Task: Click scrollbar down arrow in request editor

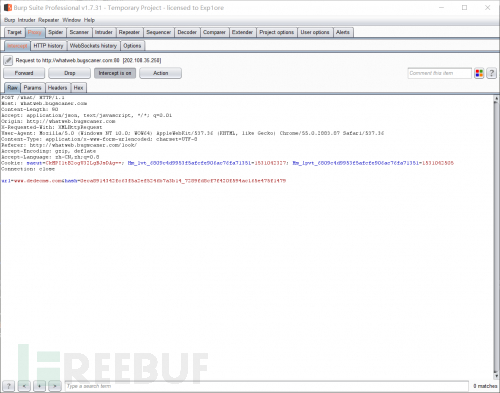Action: pos(496,376)
